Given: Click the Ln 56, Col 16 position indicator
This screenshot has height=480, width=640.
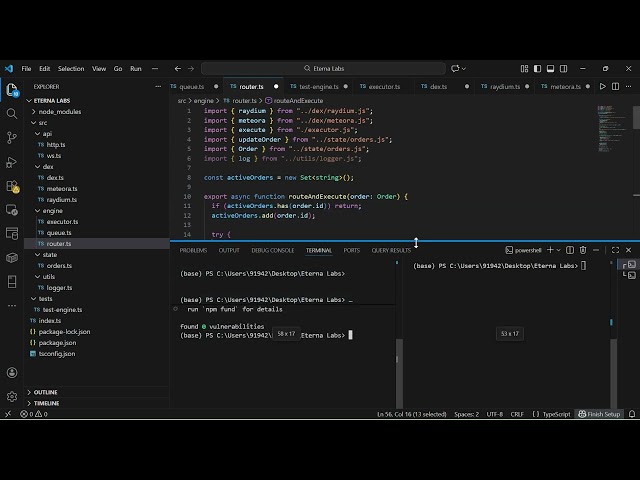Looking at the screenshot, I should [x=411, y=414].
